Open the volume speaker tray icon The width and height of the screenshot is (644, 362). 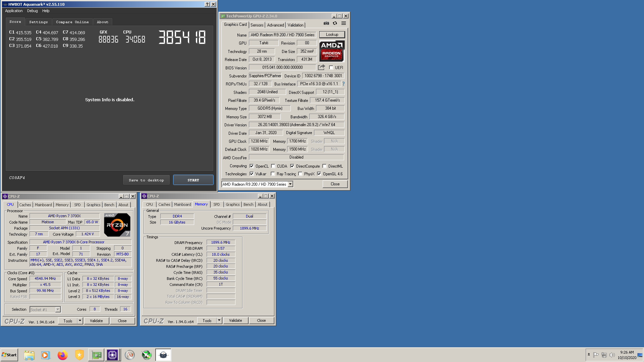612,355
